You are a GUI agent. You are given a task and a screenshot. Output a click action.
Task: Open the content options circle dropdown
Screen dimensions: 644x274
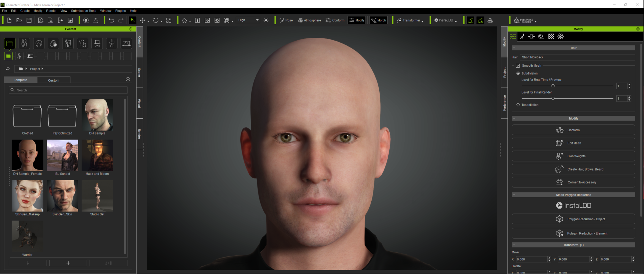tap(128, 79)
